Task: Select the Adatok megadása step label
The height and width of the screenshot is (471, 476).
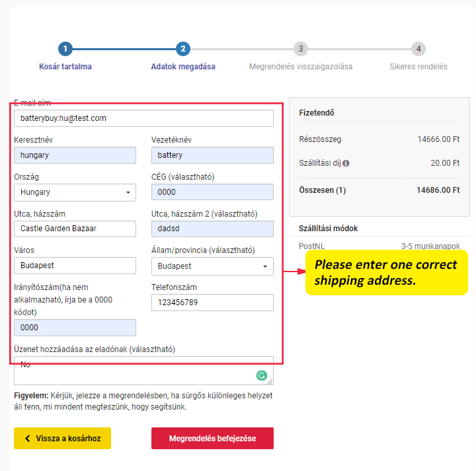Action: click(183, 67)
